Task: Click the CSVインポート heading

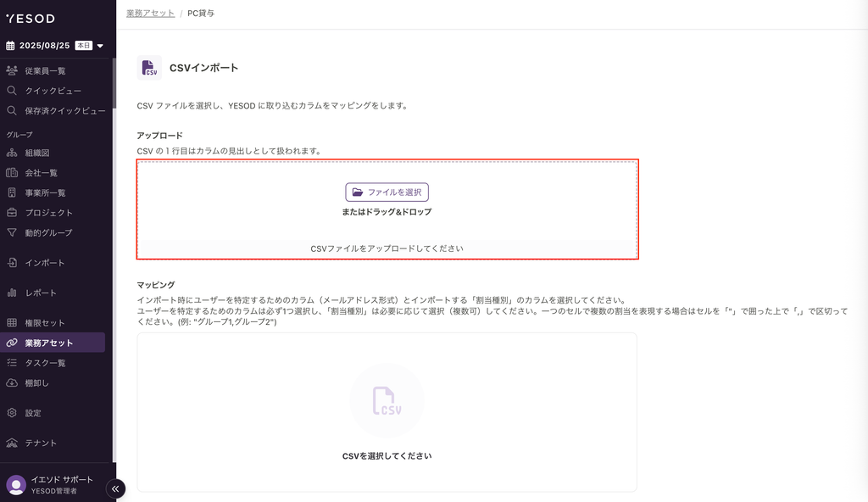Action: (x=203, y=68)
